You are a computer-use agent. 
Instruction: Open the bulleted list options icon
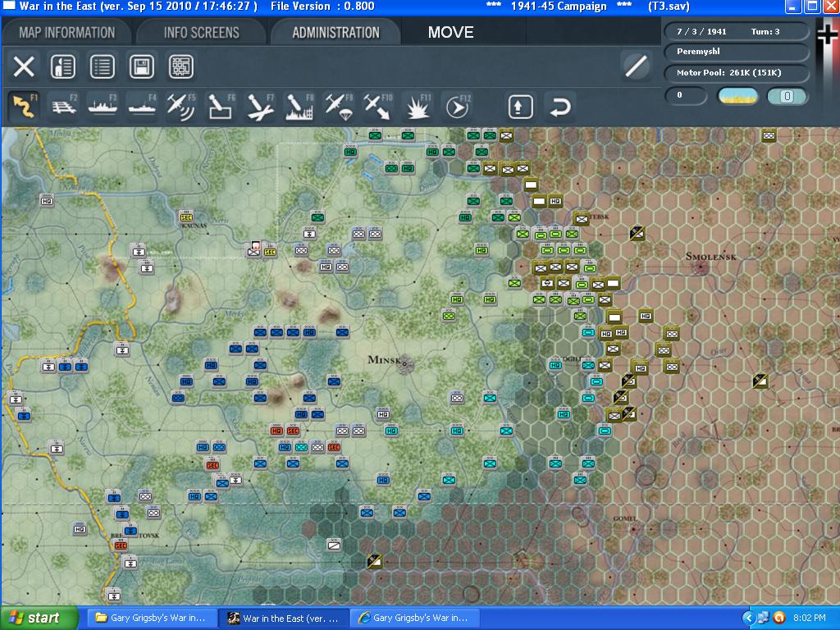pyautogui.click(x=103, y=67)
